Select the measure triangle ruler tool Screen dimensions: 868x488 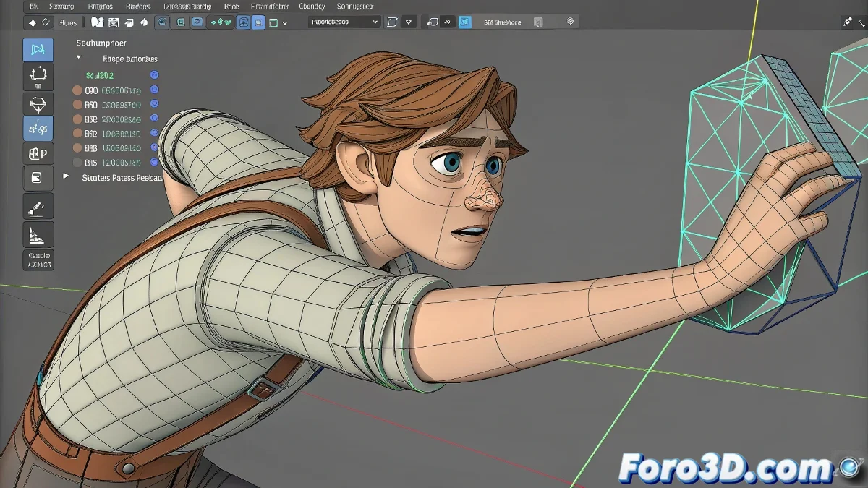coord(38,234)
